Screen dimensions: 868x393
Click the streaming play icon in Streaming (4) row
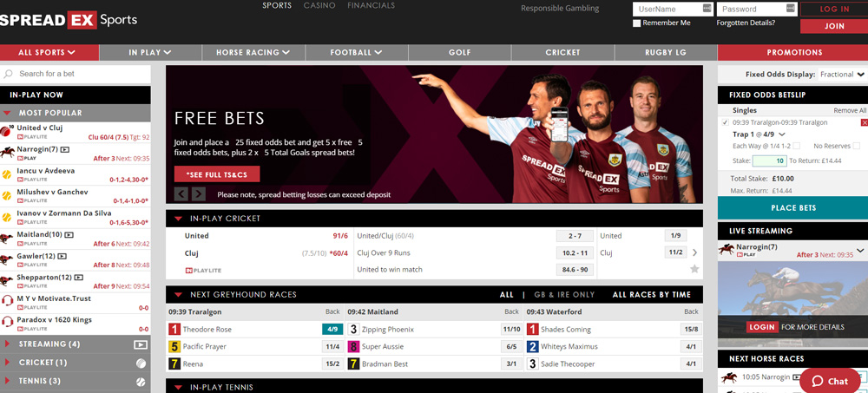pyautogui.click(x=141, y=344)
